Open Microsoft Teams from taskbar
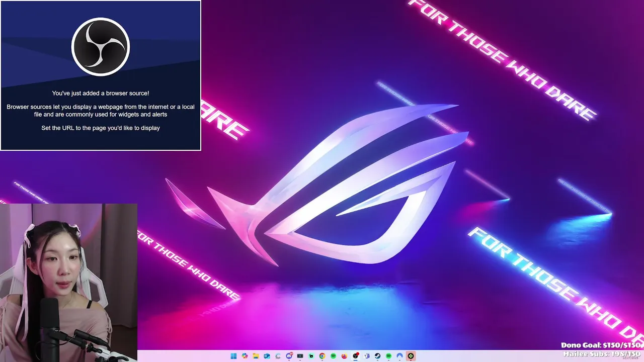This screenshot has width=644, height=362. point(367,356)
